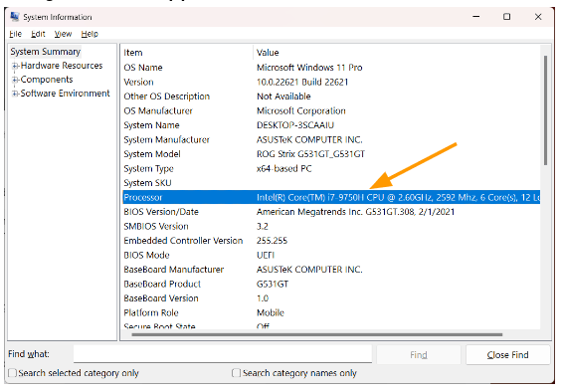Select the System SKU row

pyautogui.click(x=331, y=183)
